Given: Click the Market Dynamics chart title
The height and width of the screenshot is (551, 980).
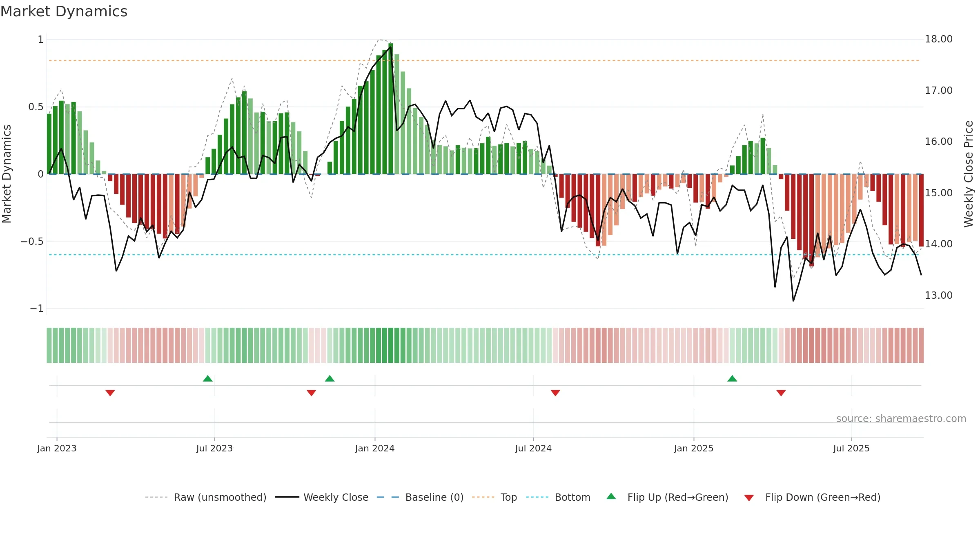Looking at the screenshot, I should point(64,11).
